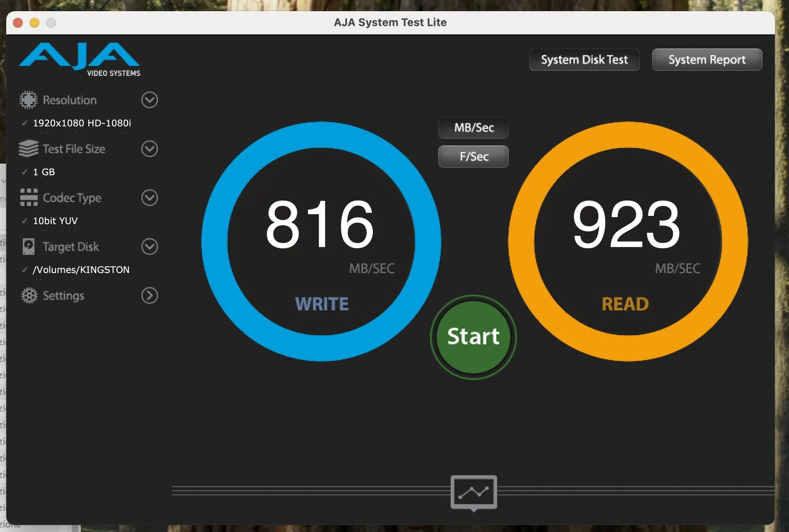Select the Test File Size stack icon
Image resolution: width=789 pixels, height=532 pixels.
point(28,148)
